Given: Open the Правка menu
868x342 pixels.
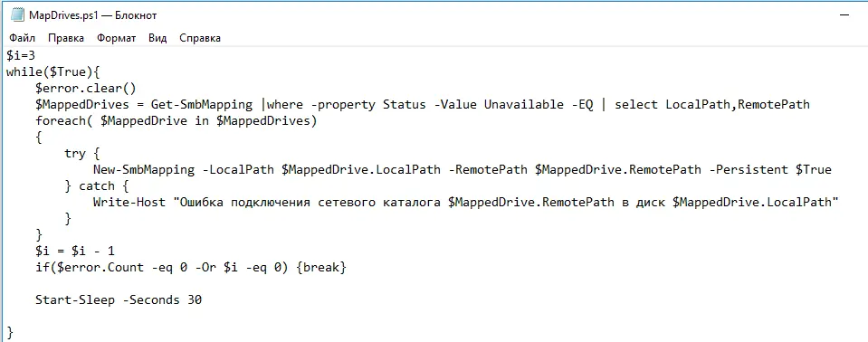Looking at the screenshot, I should pyautogui.click(x=66, y=38).
